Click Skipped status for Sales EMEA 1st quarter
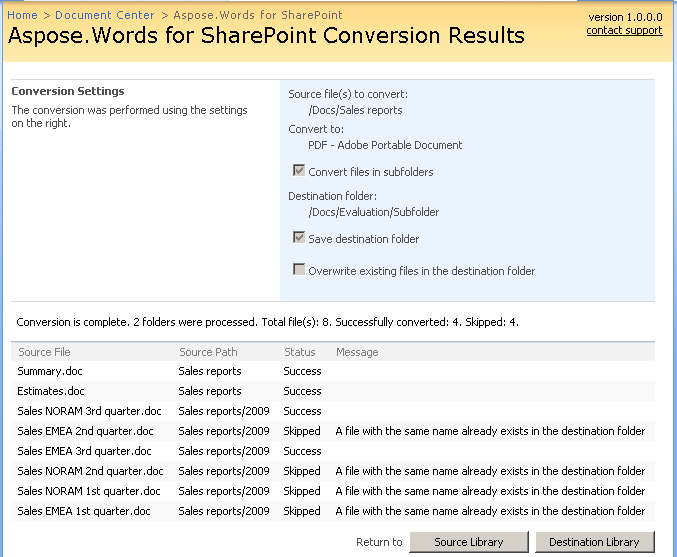 (302, 511)
